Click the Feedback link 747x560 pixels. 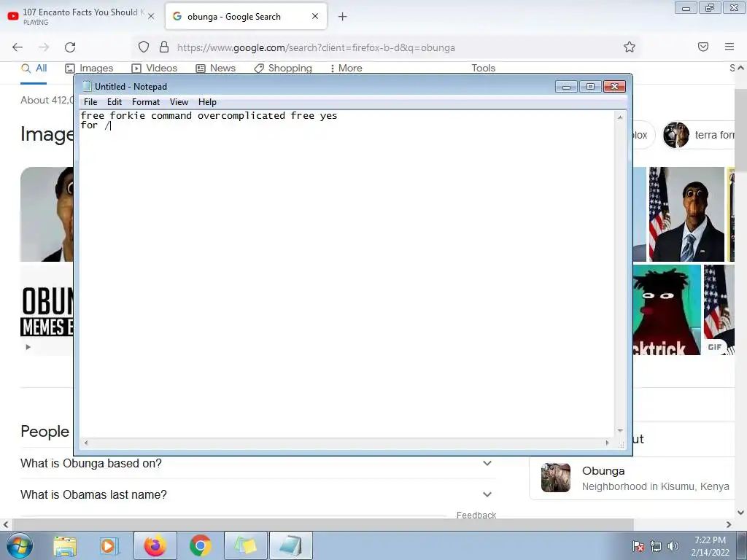[x=476, y=515]
